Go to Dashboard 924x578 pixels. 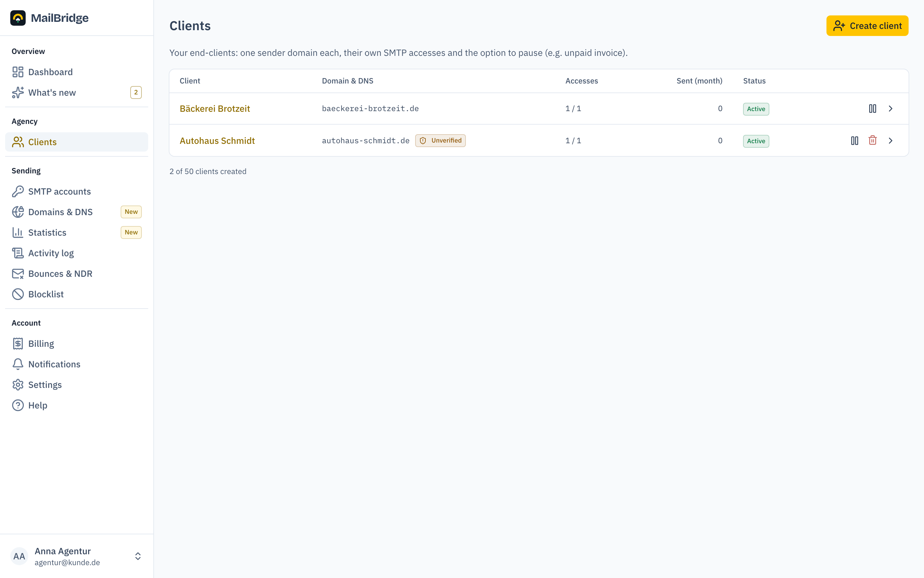click(x=76, y=72)
